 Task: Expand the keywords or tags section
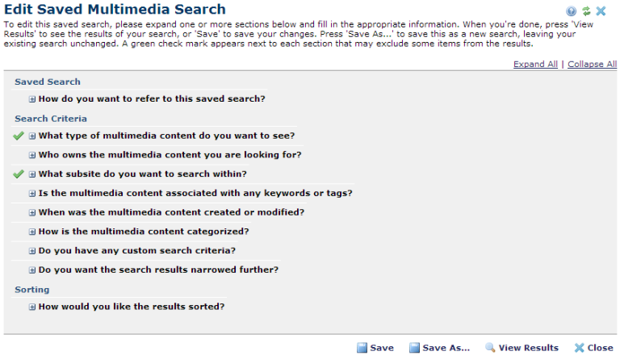[32, 194]
